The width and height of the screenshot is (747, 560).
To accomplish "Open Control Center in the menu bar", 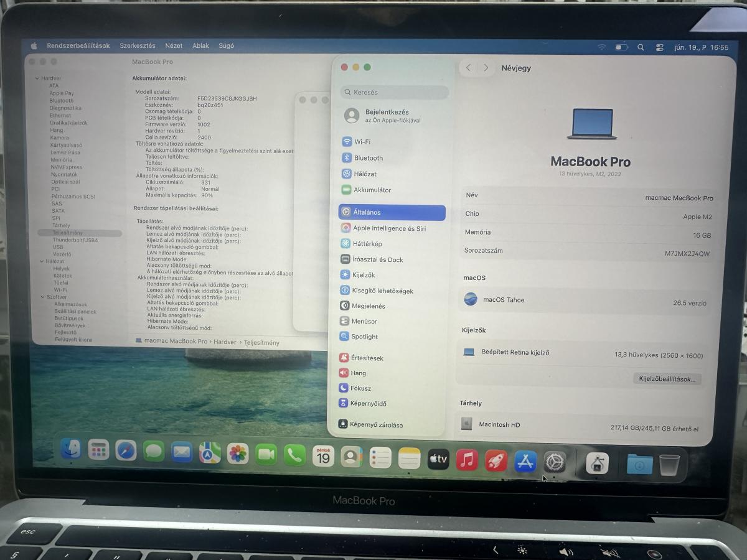I will point(660,47).
